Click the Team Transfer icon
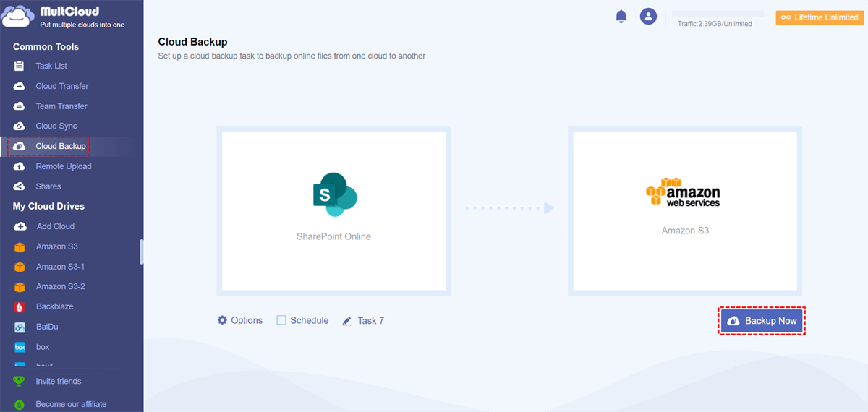The width and height of the screenshot is (868, 412). (20, 106)
